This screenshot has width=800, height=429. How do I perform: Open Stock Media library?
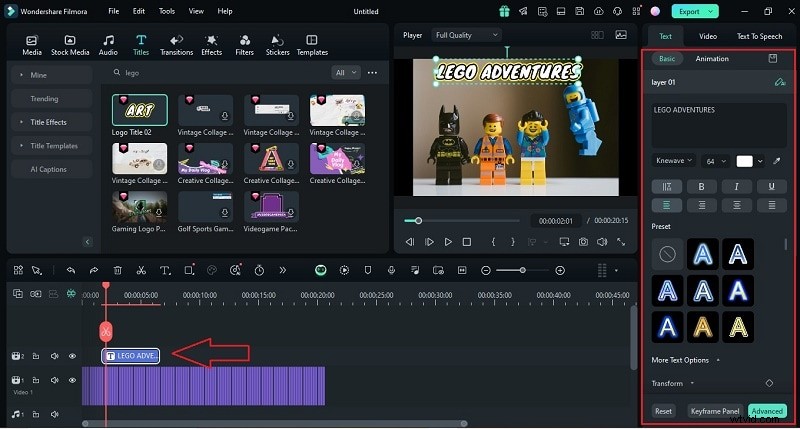pyautogui.click(x=70, y=45)
